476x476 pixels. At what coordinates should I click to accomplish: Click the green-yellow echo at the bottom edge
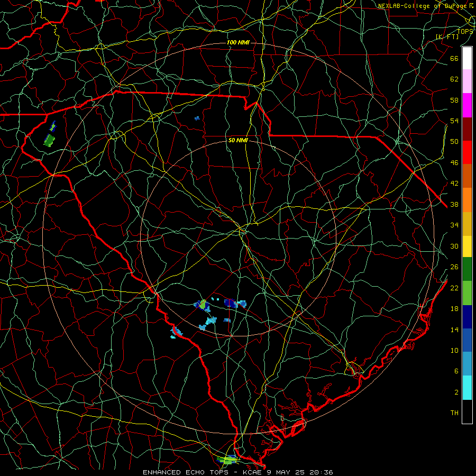click(227, 460)
